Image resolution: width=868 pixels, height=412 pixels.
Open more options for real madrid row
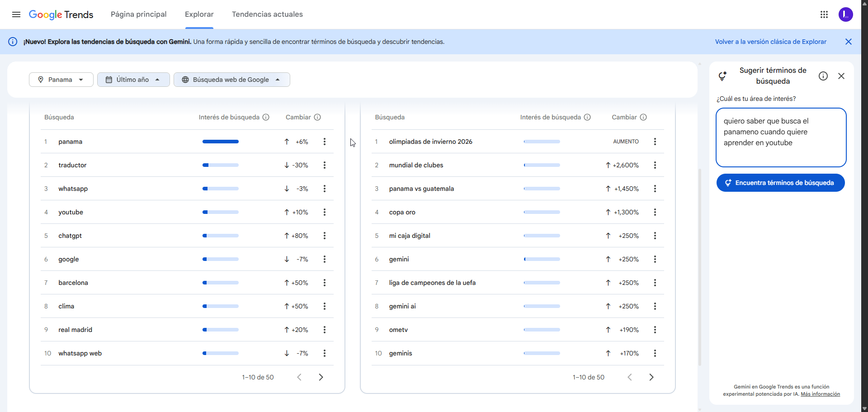coord(325,330)
